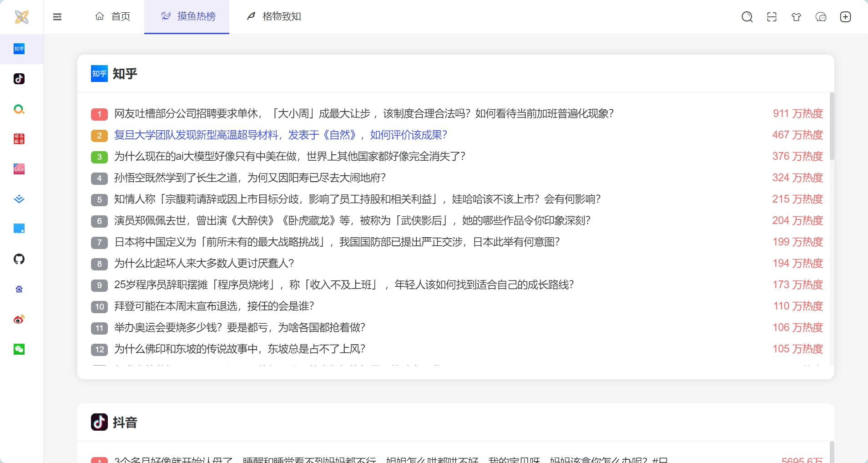Click the 106 万热度 value
868x463 pixels.
798,327
